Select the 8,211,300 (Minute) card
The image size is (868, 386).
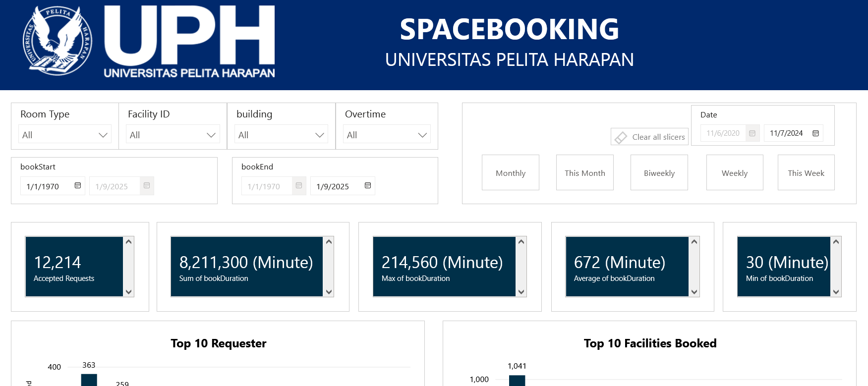pyautogui.click(x=247, y=267)
